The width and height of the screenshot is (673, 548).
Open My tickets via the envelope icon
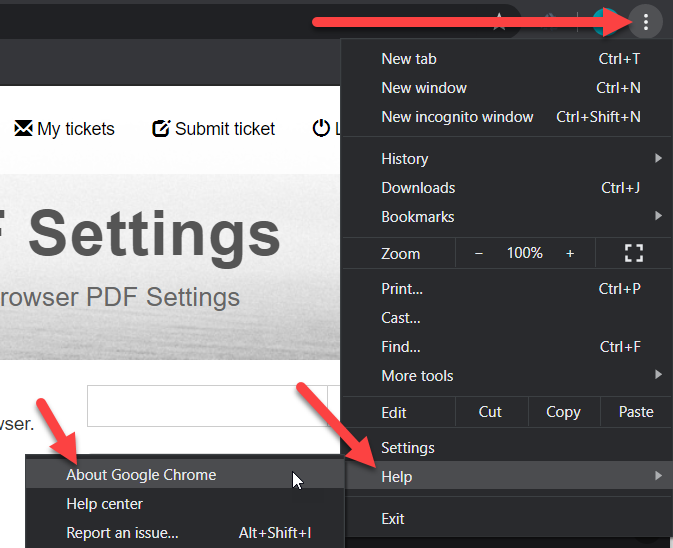(x=23, y=128)
